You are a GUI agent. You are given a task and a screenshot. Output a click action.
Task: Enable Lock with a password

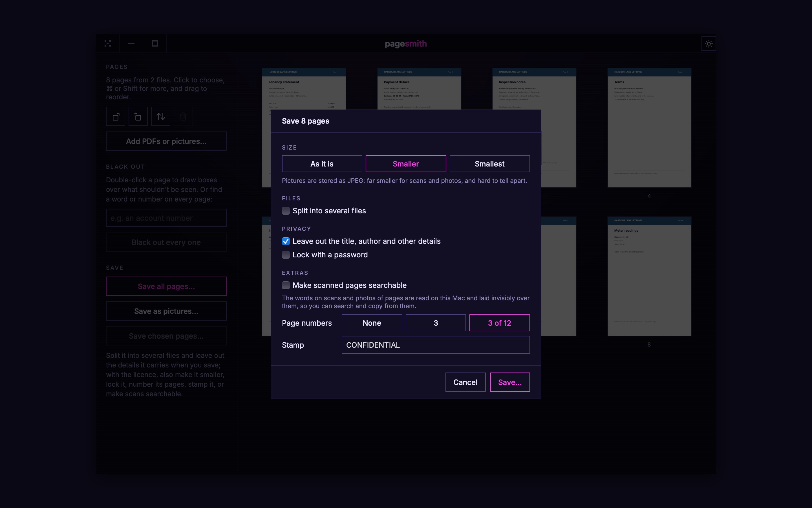tap(286, 255)
